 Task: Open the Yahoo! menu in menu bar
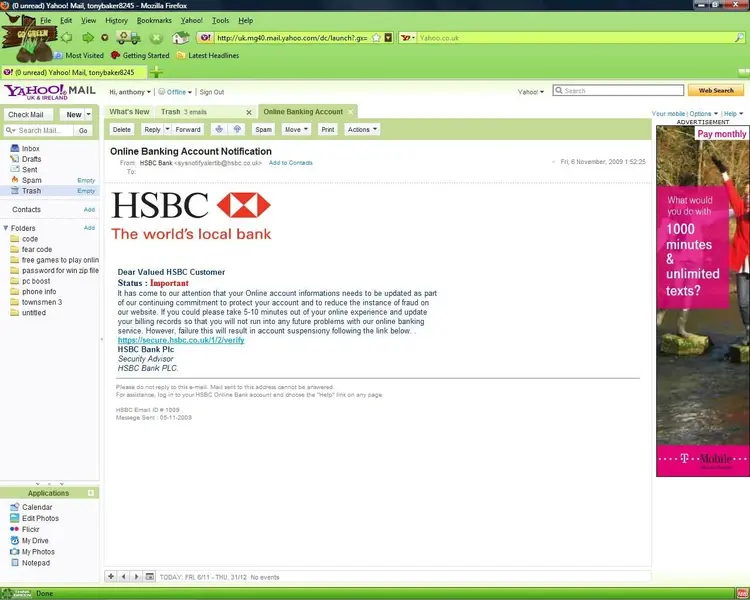(191, 21)
